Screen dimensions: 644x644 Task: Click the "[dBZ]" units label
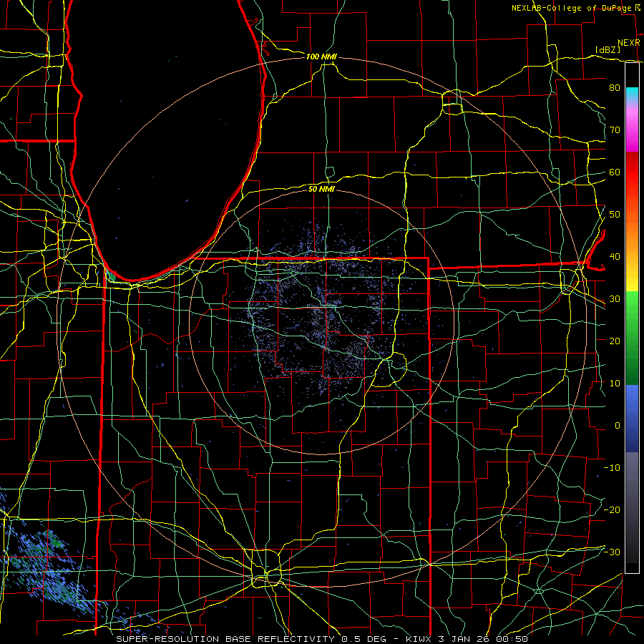[608, 49]
